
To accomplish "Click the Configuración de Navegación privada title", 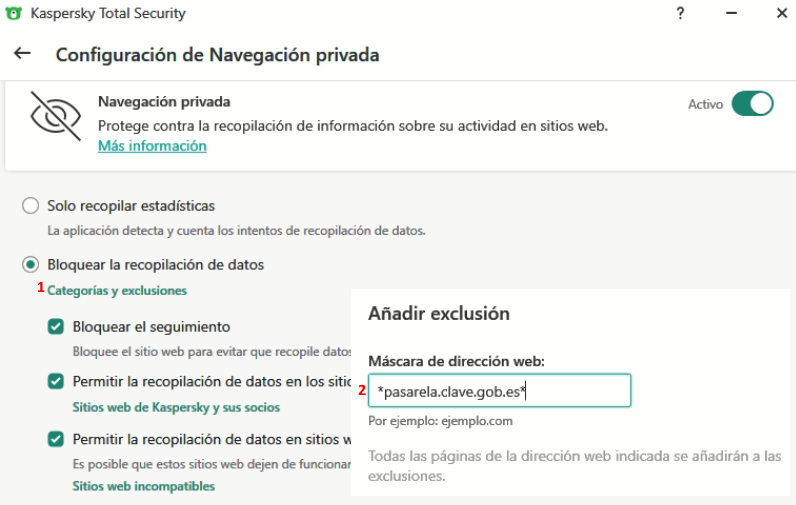I will pos(217,54).
